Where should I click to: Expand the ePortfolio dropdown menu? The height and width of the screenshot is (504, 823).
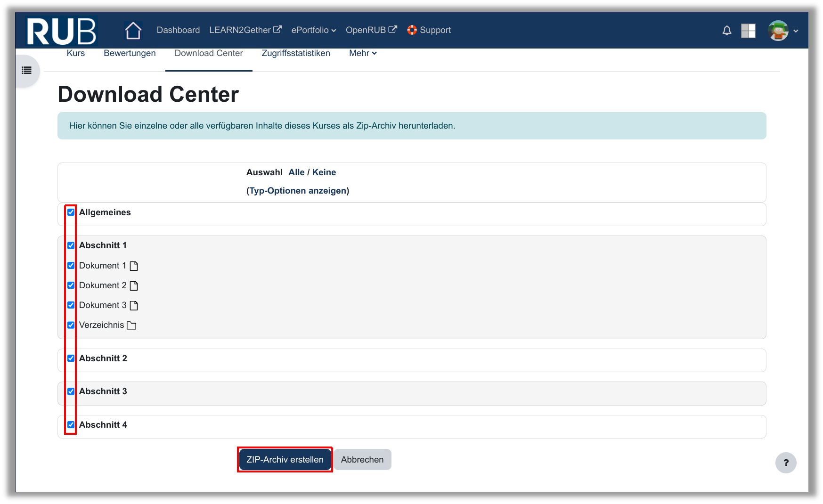tap(313, 30)
